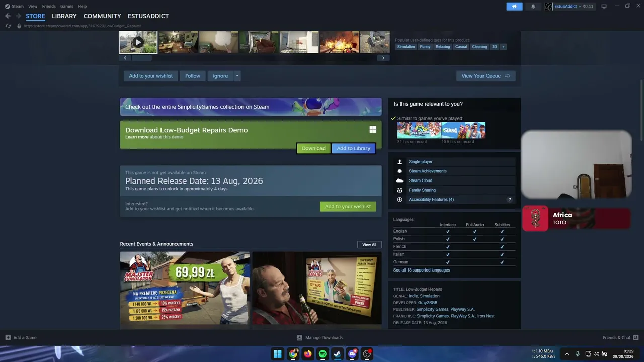This screenshot has height=362, width=644.
Task: Click the Accessibility Features icon
Action: [400, 200]
